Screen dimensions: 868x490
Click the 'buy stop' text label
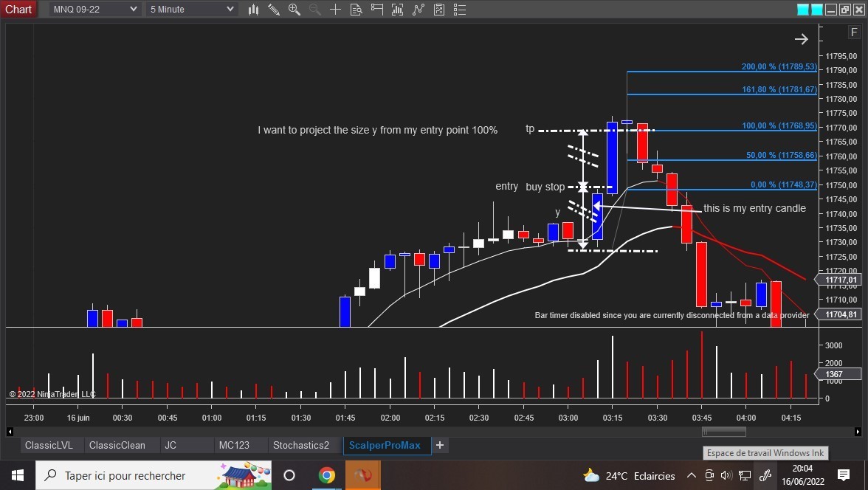(545, 187)
